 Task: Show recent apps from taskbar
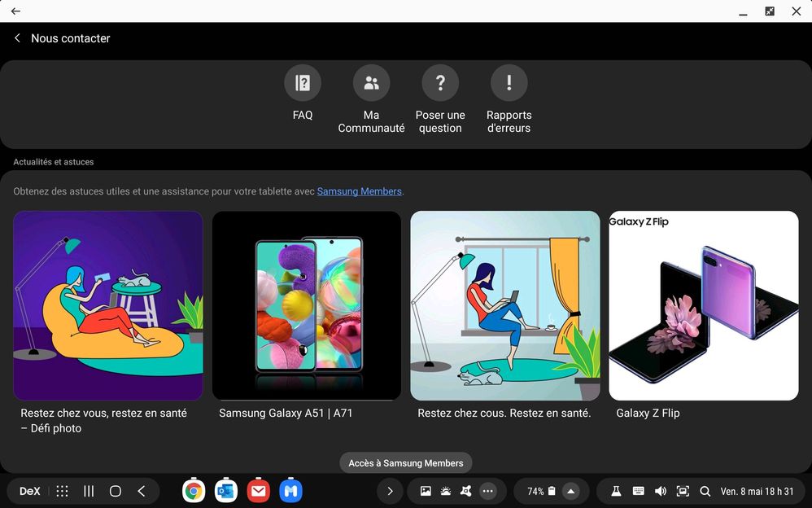(89, 492)
